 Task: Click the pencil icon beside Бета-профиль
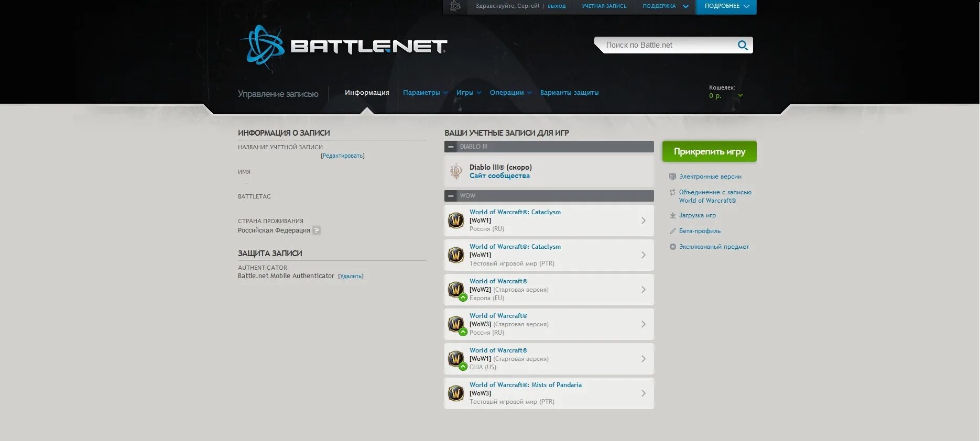(672, 231)
